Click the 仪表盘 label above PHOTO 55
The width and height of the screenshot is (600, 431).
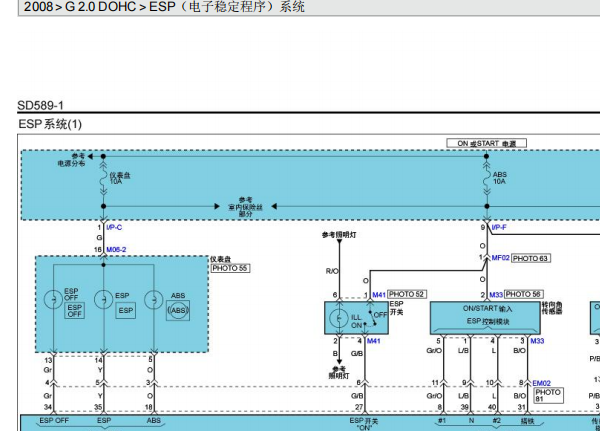(220, 259)
